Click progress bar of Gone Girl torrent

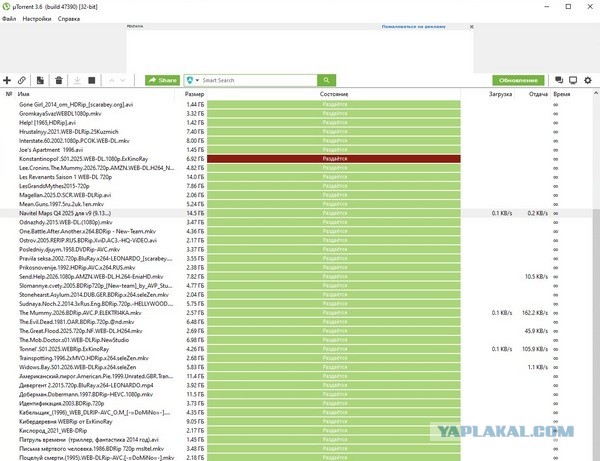pyautogui.click(x=334, y=104)
